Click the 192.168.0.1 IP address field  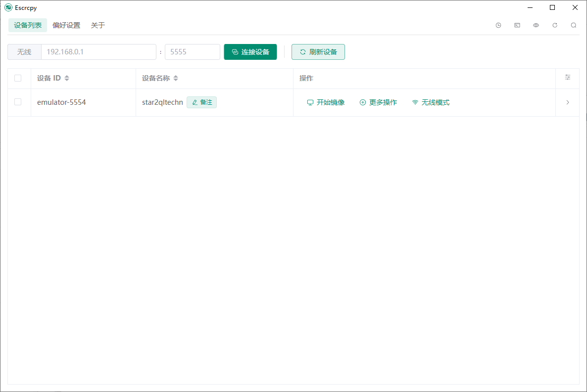coord(98,52)
